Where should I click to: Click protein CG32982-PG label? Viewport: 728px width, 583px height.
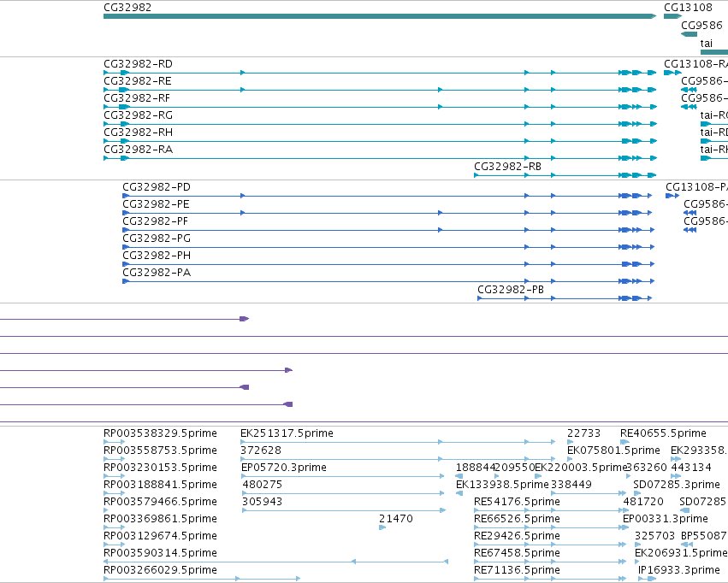click(157, 238)
